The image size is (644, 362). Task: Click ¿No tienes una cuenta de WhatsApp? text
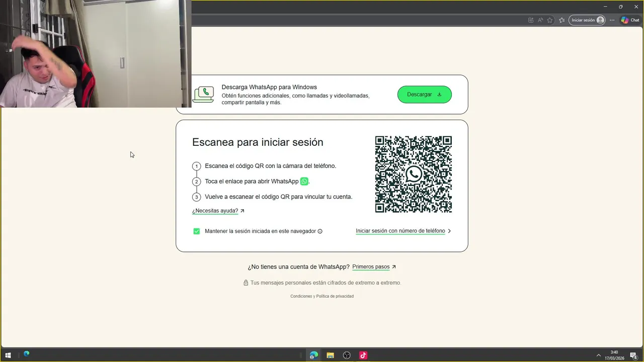[x=298, y=267]
